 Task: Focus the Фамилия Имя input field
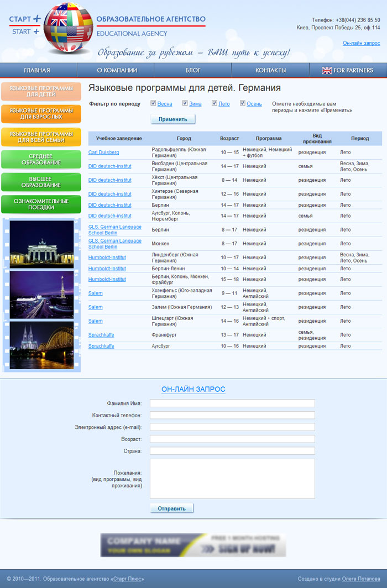pos(233,403)
